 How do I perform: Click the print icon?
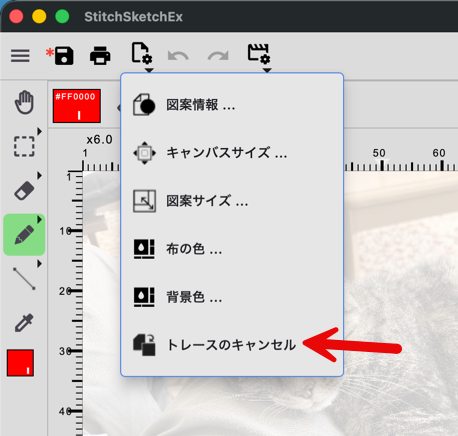pos(100,55)
